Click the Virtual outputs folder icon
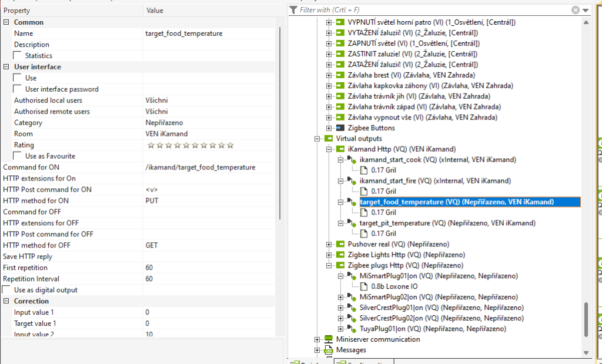Viewport: 602px width, 364px height. pos(329,139)
